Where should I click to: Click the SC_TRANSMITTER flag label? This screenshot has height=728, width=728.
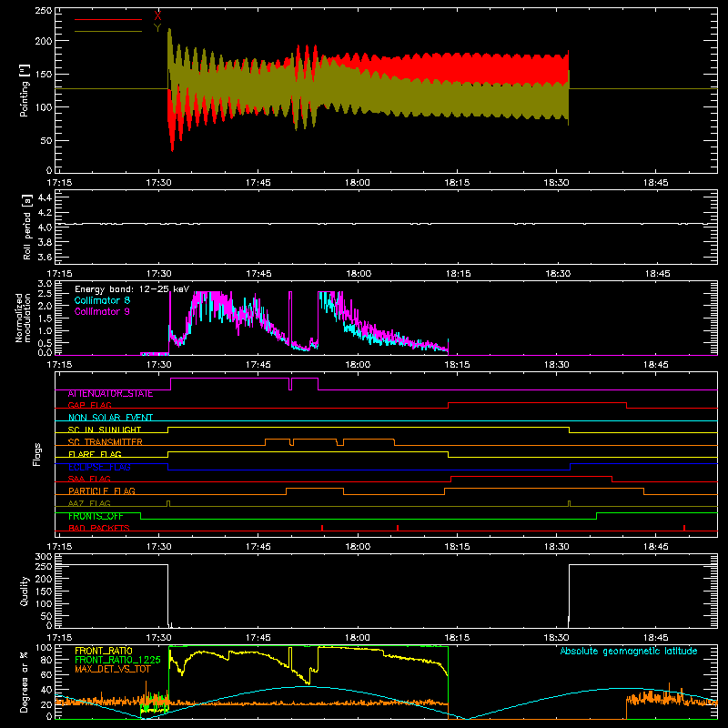tap(105, 441)
